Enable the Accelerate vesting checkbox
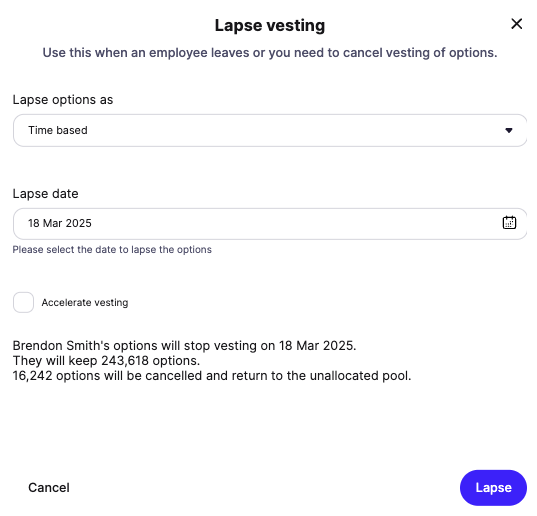The height and width of the screenshot is (516, 537). pos(23,302)
